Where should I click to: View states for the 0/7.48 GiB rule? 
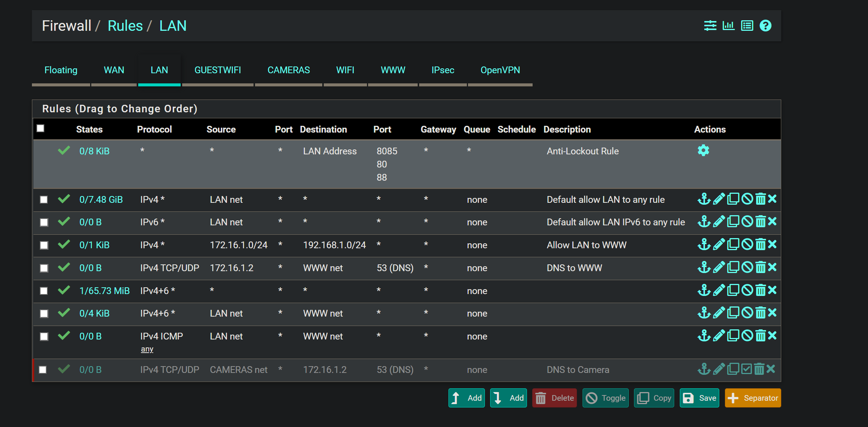(x=101, y=200)
